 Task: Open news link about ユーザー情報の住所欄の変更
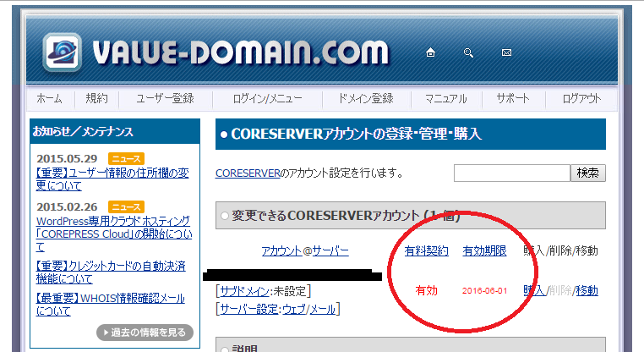112,179
